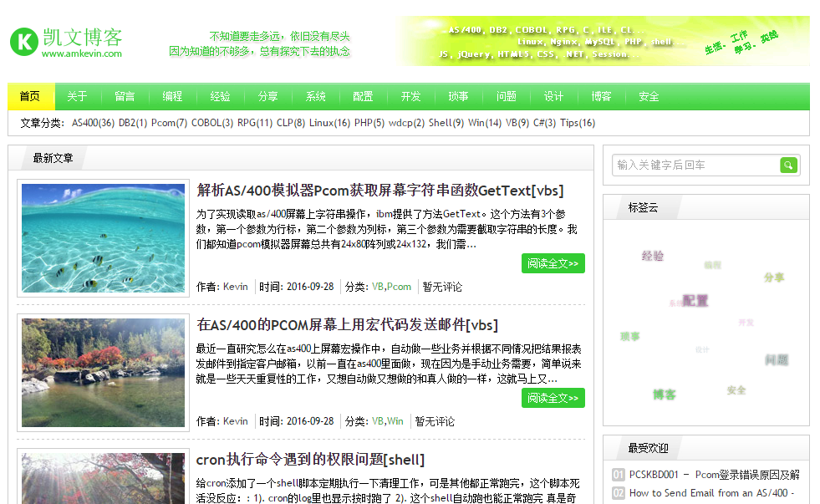Viewport: 820px width, 504px height.
Task: Click the 琐事 tag in the tag cloud
Action: coord(629,336)
